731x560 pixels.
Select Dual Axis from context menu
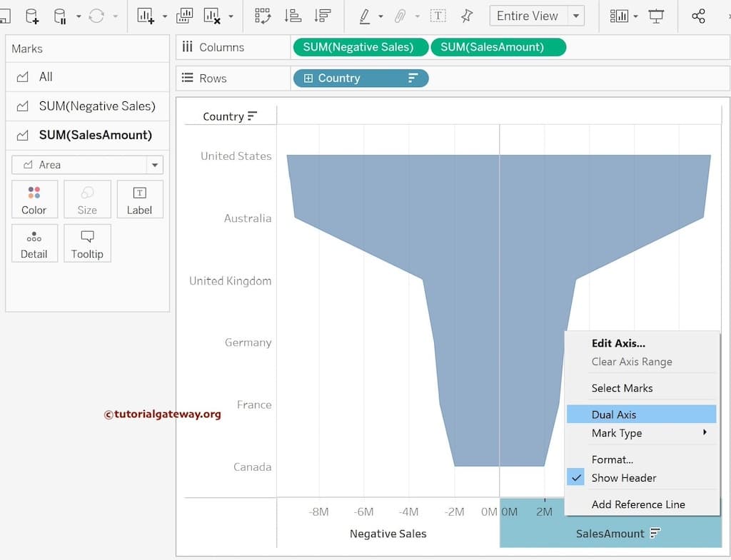[613, 414]
